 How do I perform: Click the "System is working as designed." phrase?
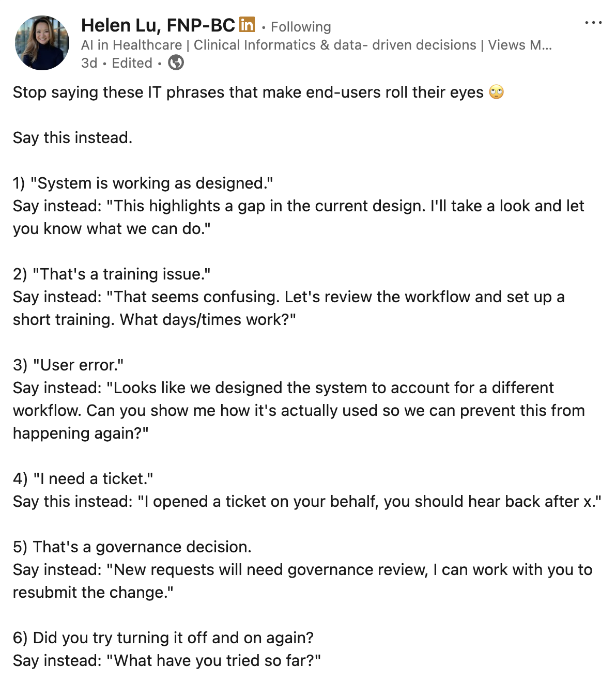[x=151, y=183]
